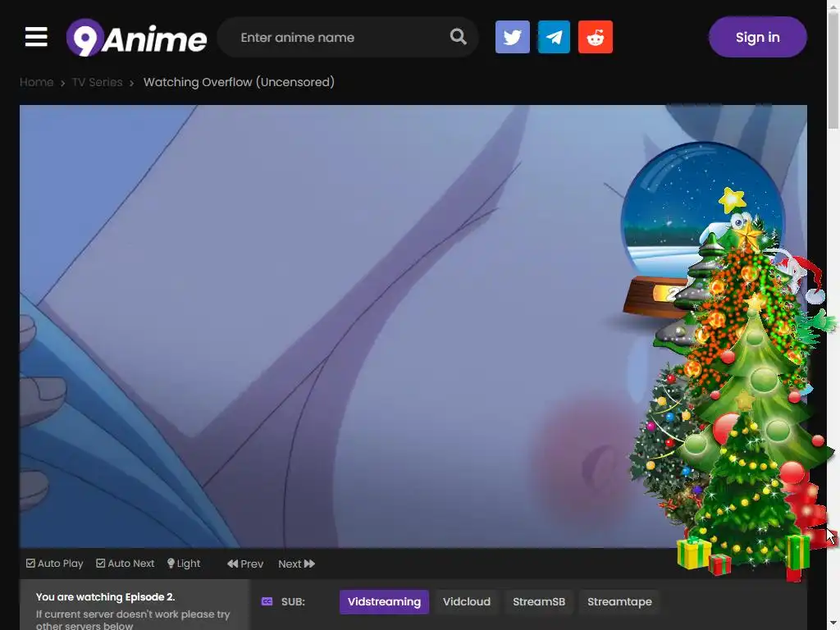Click the scrollbar down arrow
Viewport: 840px width, 630px height.
[833, 624]
